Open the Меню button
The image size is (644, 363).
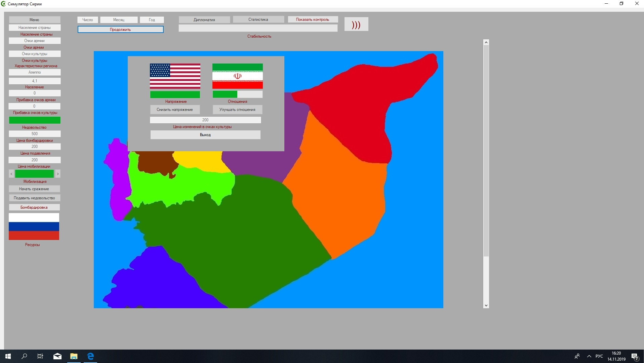pos(34,20)
